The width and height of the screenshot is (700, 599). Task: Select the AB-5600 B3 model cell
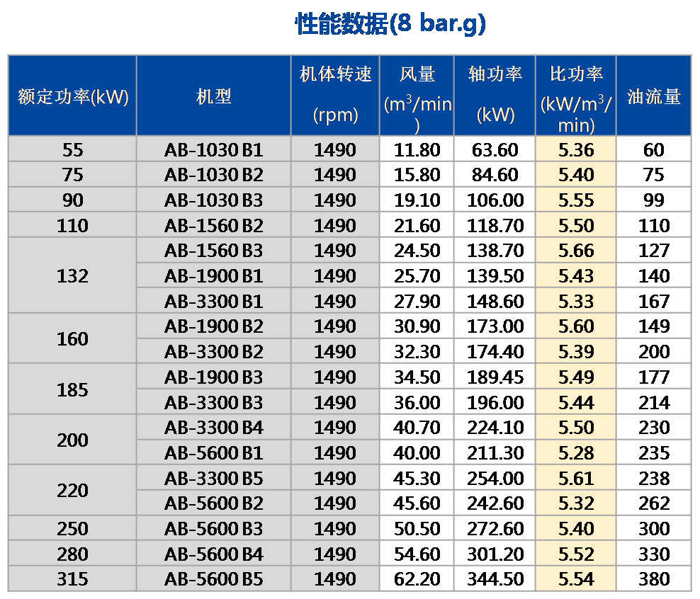pyautogui.click(x=213, y=527)
